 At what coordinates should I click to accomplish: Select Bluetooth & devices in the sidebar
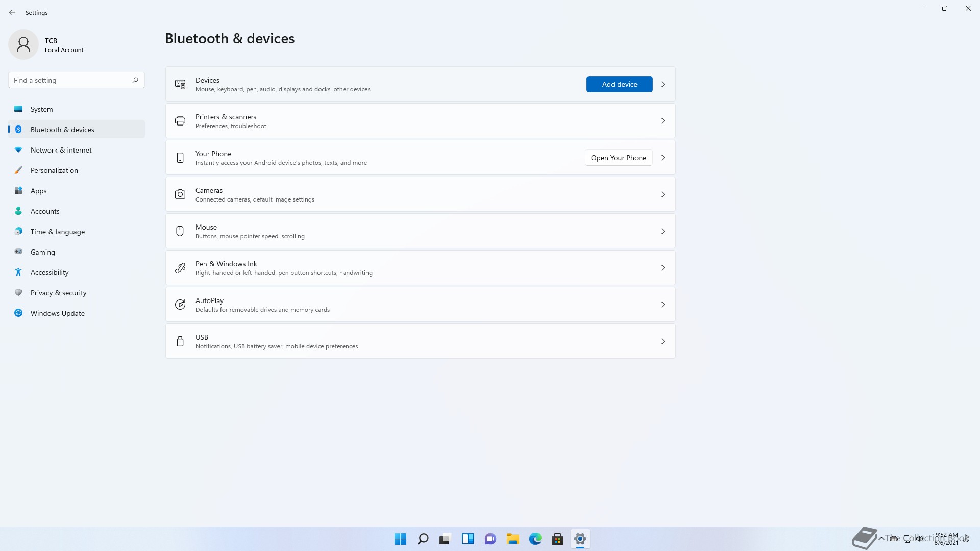77,130
